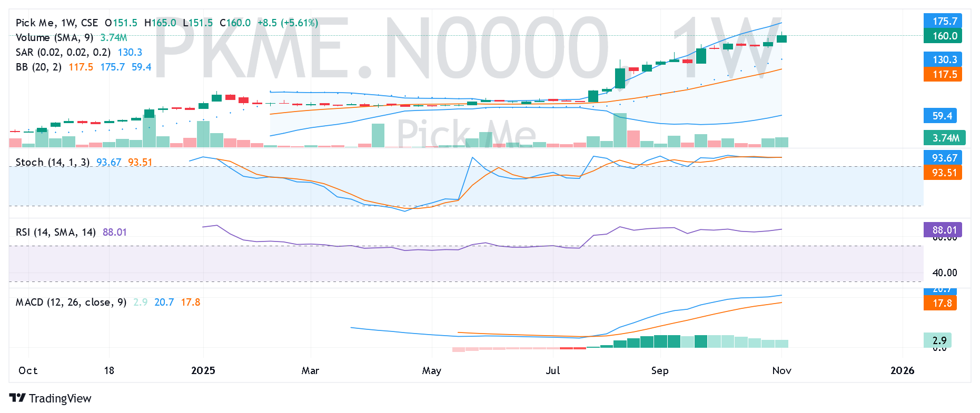Viewport: 980px width, 413px height.
Task: Click the 88.01 value in RSI legend
Action: coord(115,232)
